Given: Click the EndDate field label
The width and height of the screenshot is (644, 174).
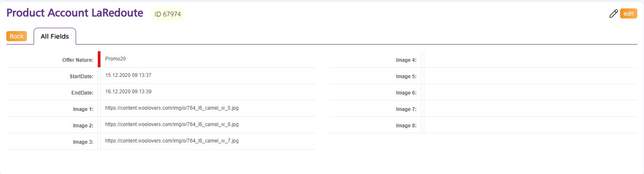Looking at the screenshot, I should click(82, 93).
